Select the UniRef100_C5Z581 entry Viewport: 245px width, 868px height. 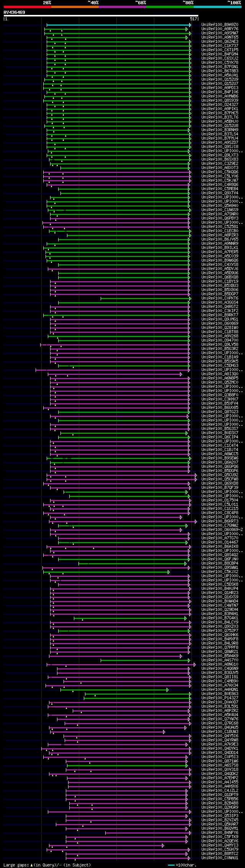[x=220, y=227]
